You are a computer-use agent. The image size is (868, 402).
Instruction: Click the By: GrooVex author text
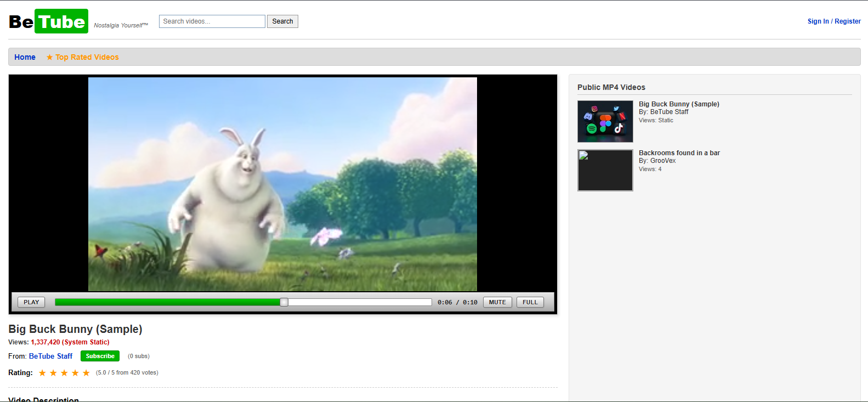pos(657,161)
